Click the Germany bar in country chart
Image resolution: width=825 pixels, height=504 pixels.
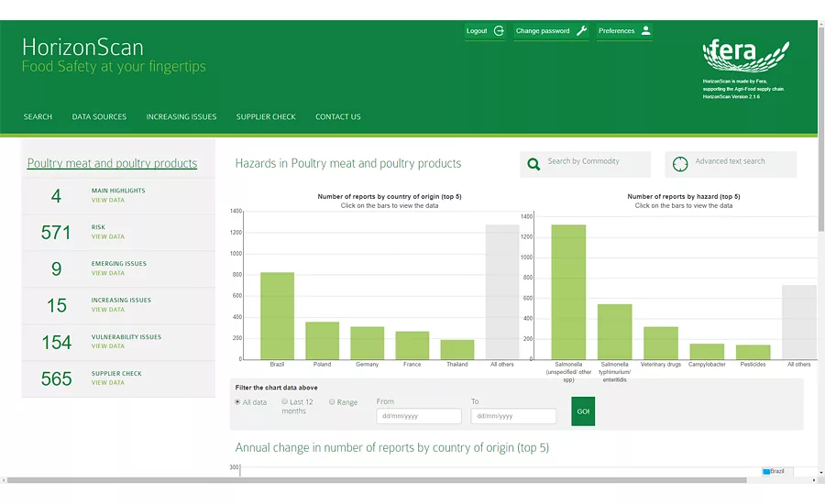coord(368,343)
